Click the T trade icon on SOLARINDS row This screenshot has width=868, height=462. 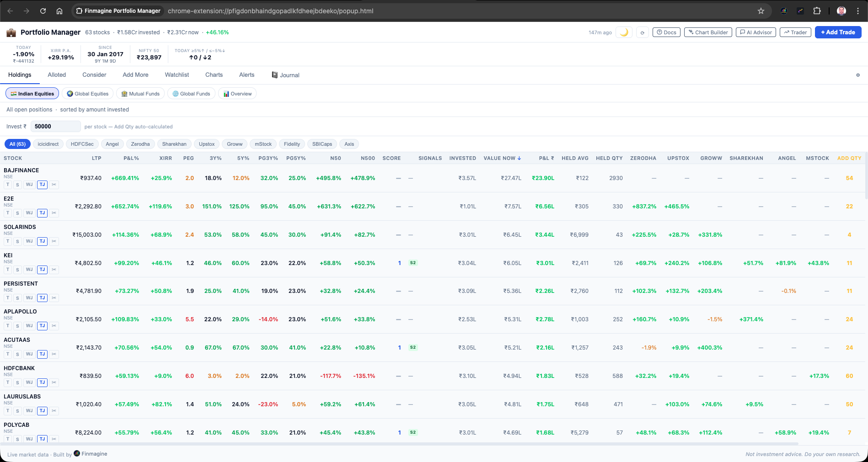7,241
